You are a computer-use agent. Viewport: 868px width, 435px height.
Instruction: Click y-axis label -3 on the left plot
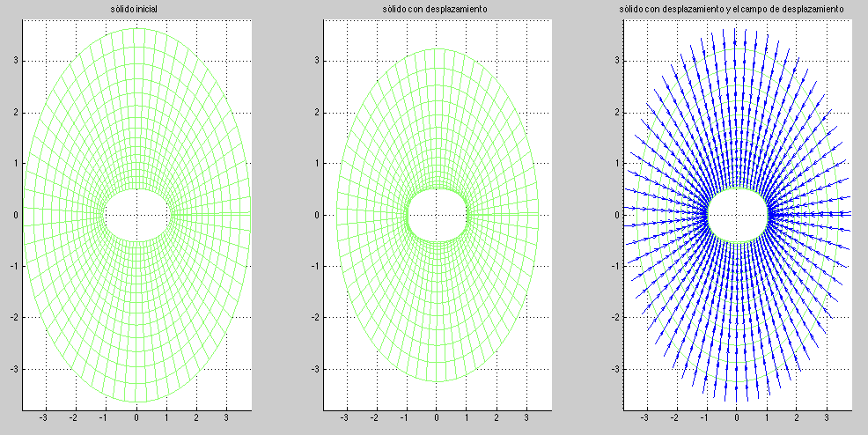point(13,370)
